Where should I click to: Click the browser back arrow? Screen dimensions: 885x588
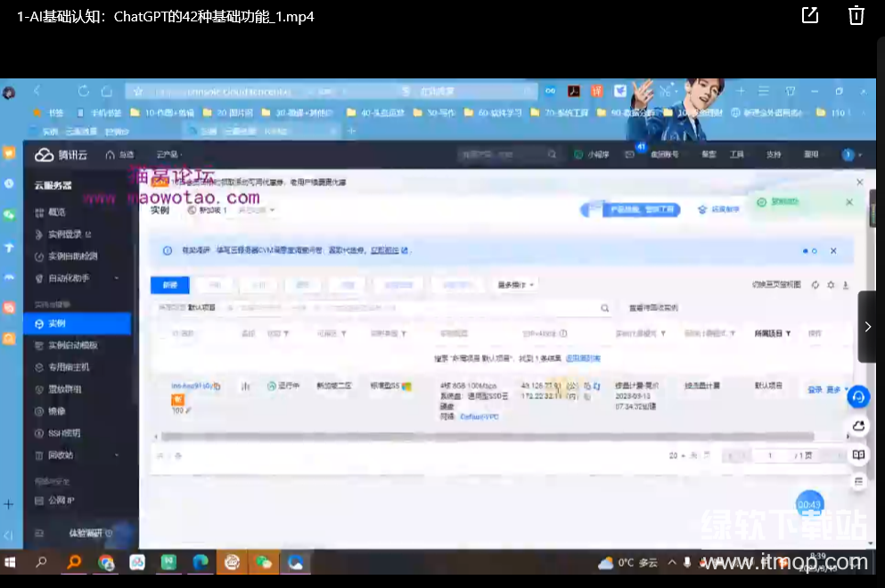pos(37,91)
